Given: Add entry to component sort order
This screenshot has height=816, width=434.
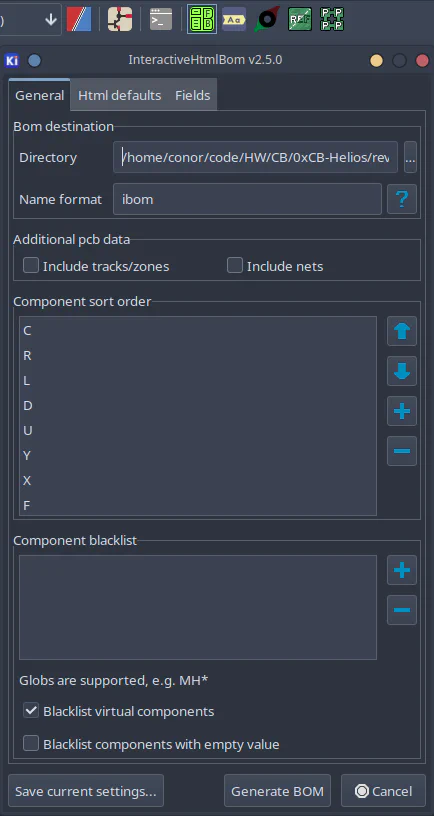Looking at the screenshot, I should [402, 411].
